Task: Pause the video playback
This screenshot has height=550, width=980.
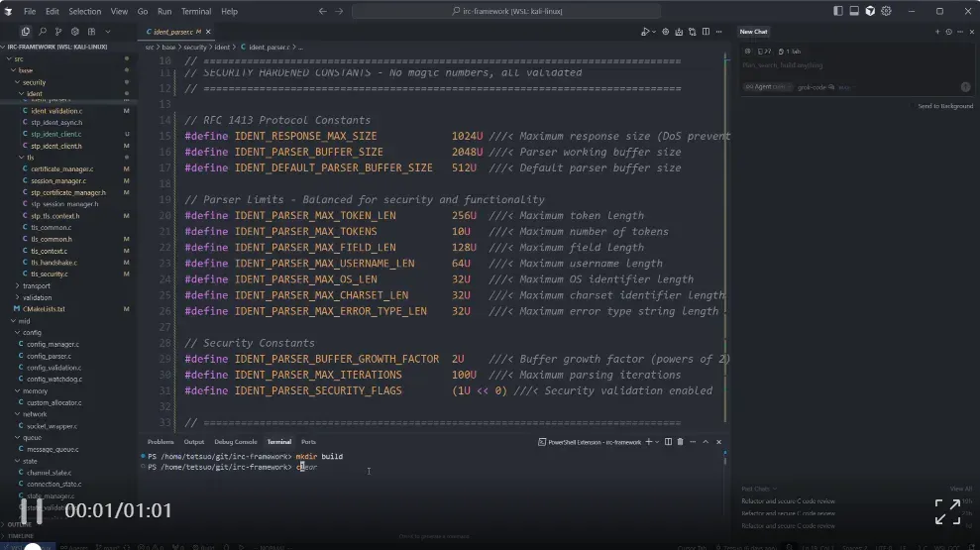Action: 32,510
